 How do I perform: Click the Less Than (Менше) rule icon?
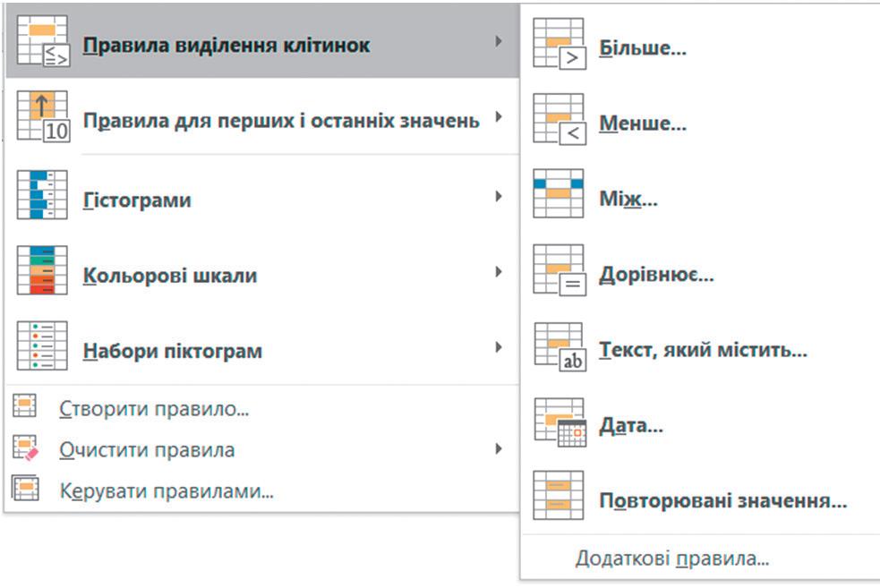[559, 120]
